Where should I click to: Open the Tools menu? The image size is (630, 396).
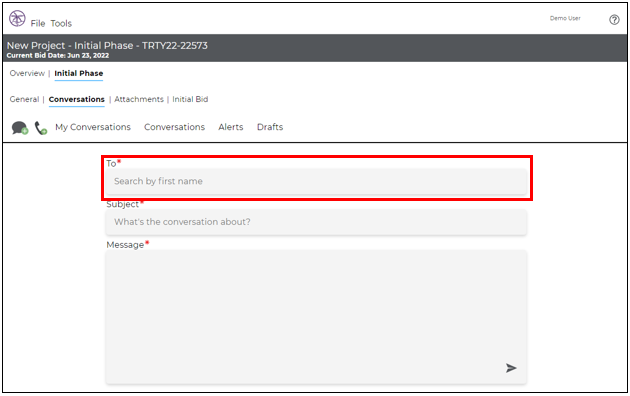pos(61,24)
